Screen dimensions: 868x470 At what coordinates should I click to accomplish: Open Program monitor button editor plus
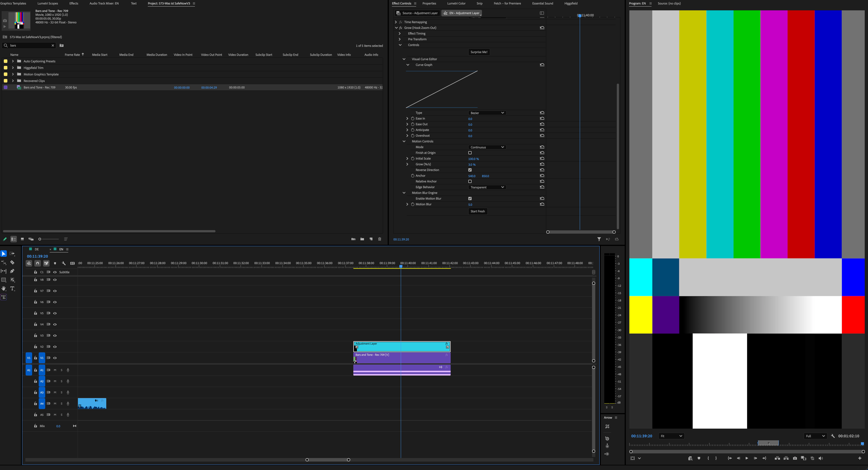click(x=860, y=458)
